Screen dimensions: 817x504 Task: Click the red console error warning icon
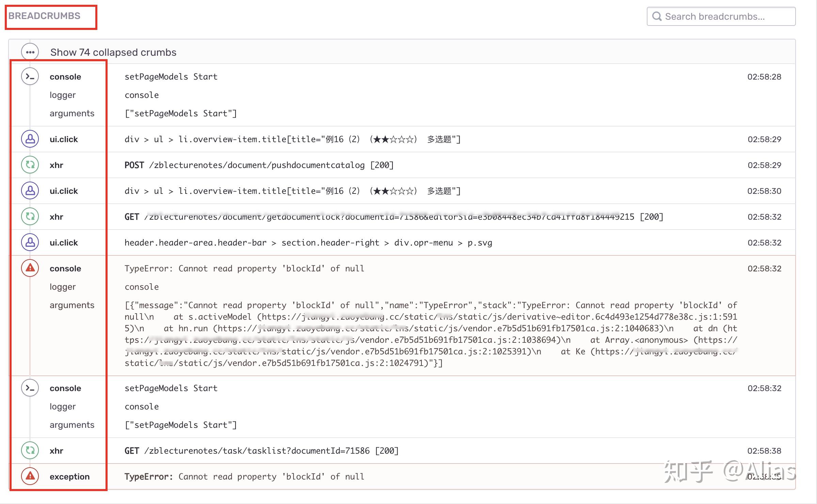[x=30, y=268]
